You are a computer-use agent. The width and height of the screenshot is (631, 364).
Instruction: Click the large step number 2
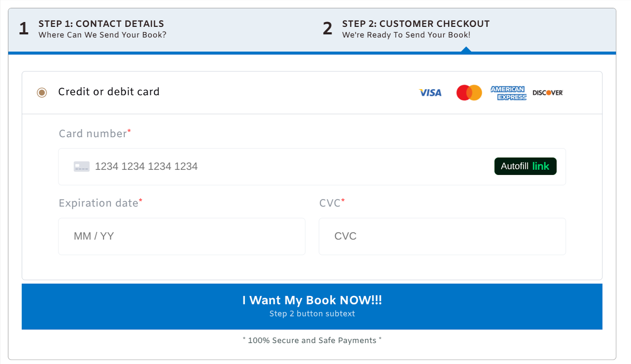tap(327, 28)
